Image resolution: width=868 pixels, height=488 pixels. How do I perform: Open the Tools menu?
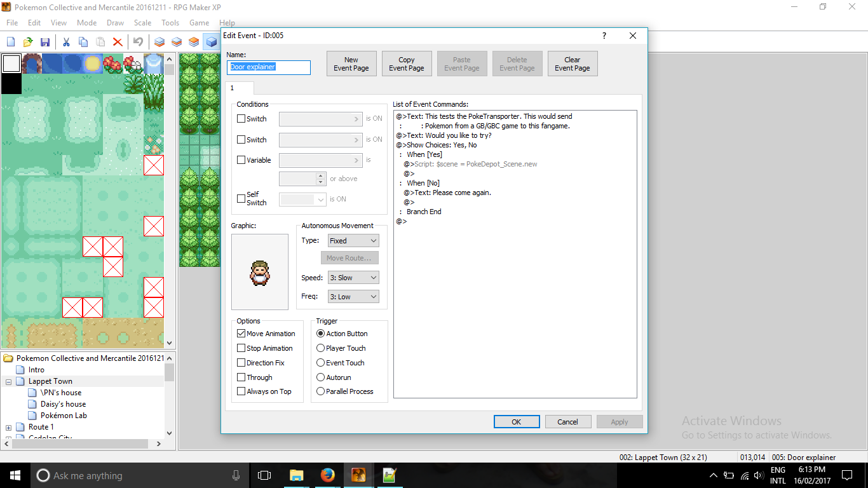click(170, 23)
